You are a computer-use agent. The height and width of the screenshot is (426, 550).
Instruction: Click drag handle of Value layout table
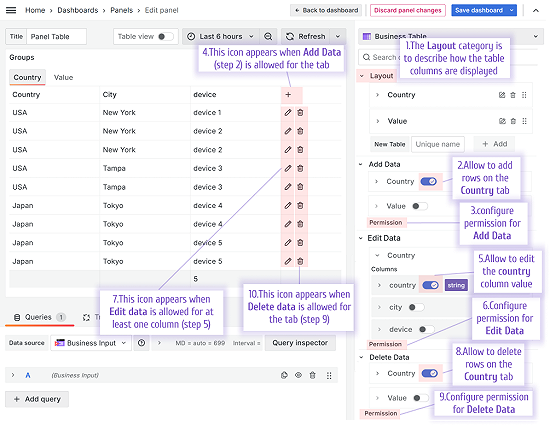(x=524, y=121)
